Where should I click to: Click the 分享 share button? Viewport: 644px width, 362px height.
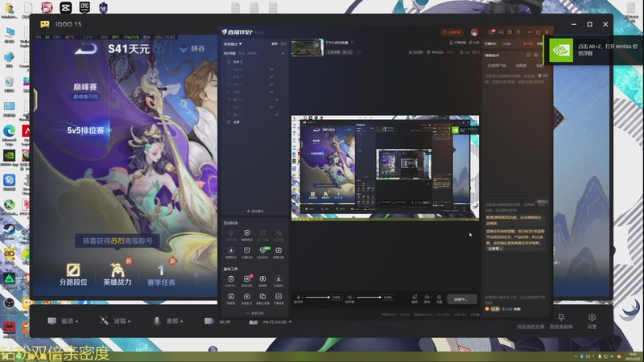[474, 43]
